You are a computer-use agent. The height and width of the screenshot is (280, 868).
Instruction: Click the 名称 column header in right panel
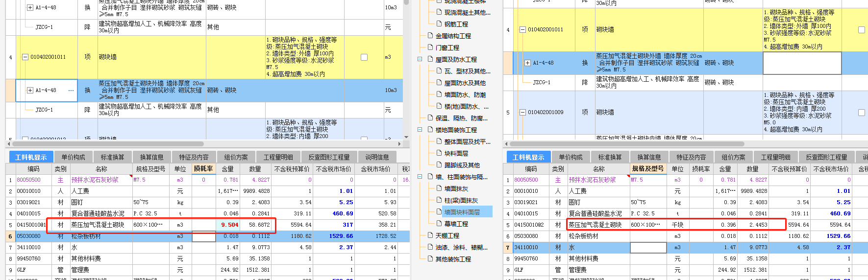(x=599, y=169)
